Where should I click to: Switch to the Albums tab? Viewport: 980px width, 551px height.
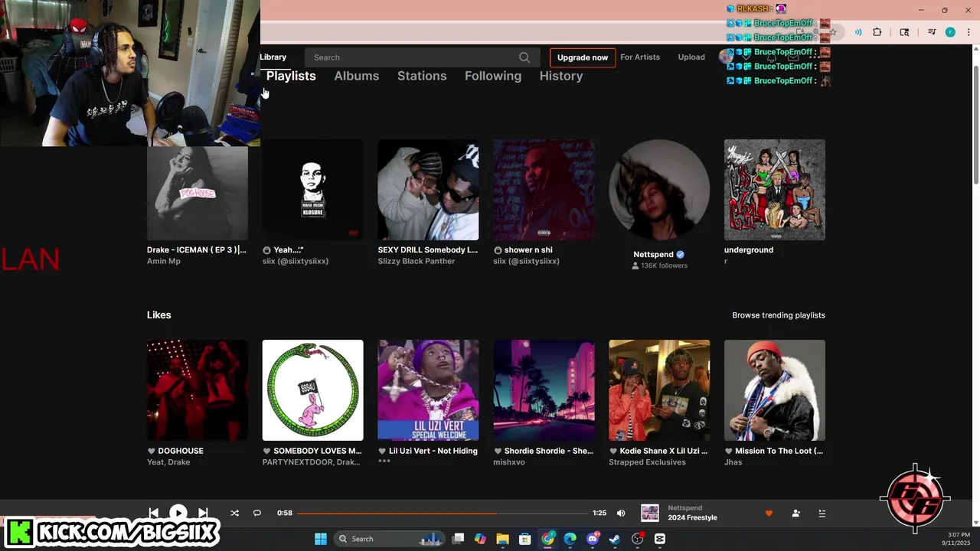pyautogui.click(x=357, y=76)
